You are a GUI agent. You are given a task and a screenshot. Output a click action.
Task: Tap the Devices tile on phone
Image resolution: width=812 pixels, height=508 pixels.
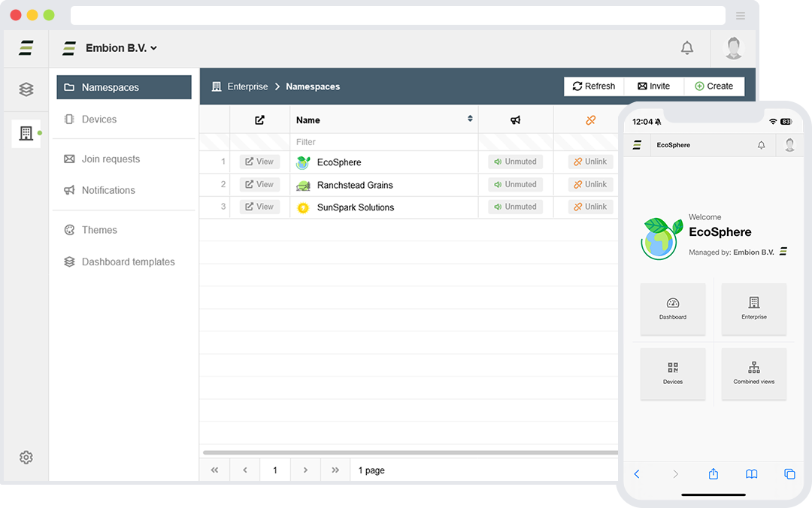[673, 373]
